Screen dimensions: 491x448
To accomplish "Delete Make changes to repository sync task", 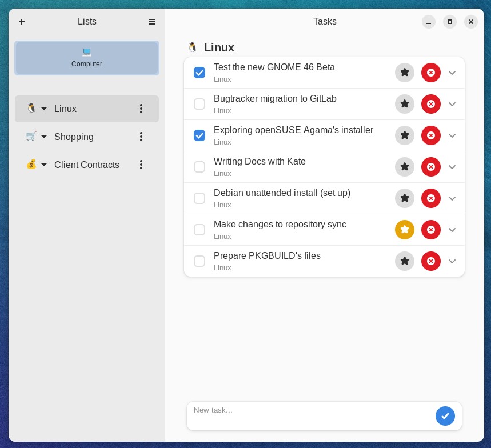I will [x=431, y=230].
